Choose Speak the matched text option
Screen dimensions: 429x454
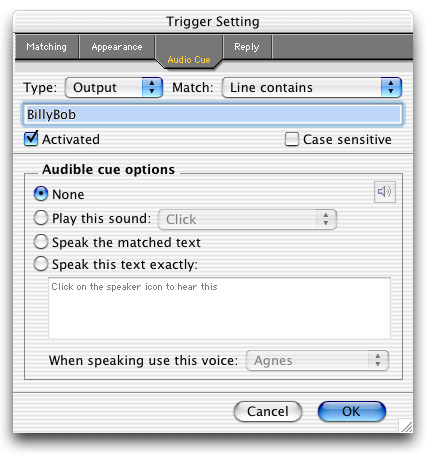(x=41, y=242)
